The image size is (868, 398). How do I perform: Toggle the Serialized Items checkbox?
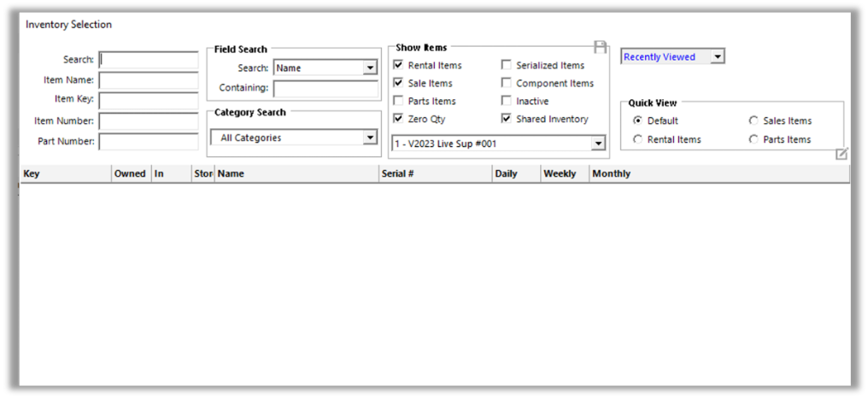point(507,66)
